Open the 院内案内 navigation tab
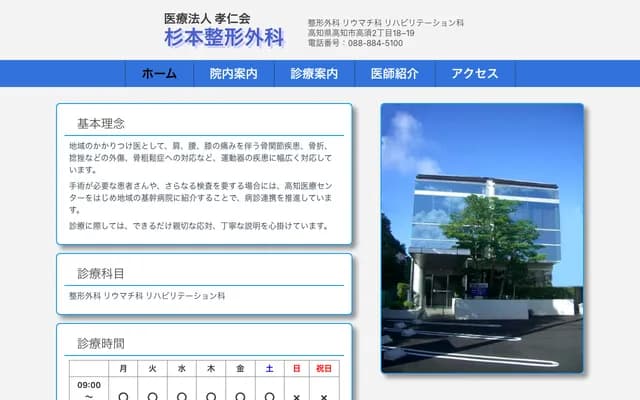Screen dimensions: 640x400 pos(233,74)
